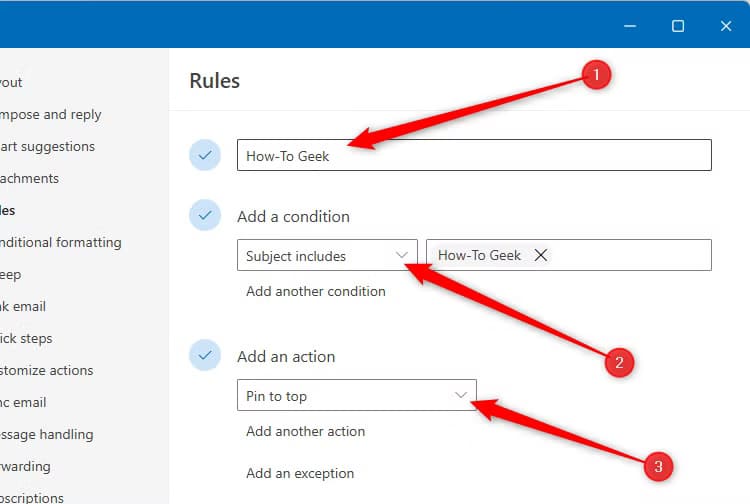Maximize the settings window

[x=678, y=26]
